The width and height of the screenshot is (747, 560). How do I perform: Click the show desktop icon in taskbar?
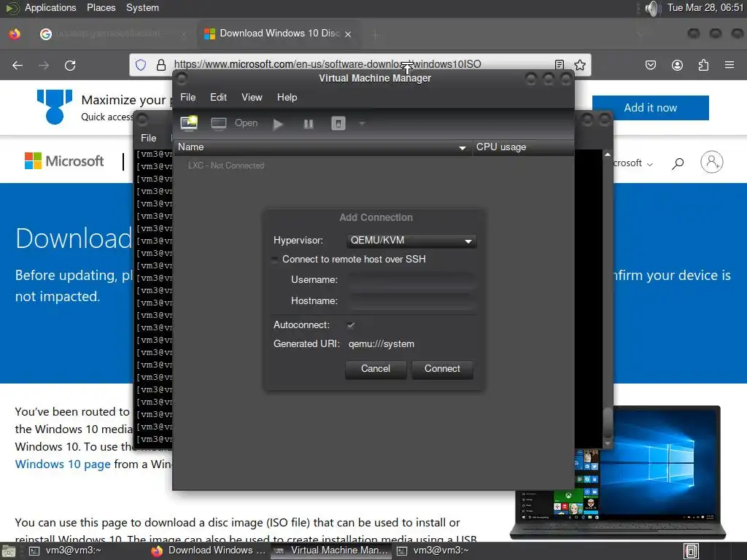tap(9, 551)
